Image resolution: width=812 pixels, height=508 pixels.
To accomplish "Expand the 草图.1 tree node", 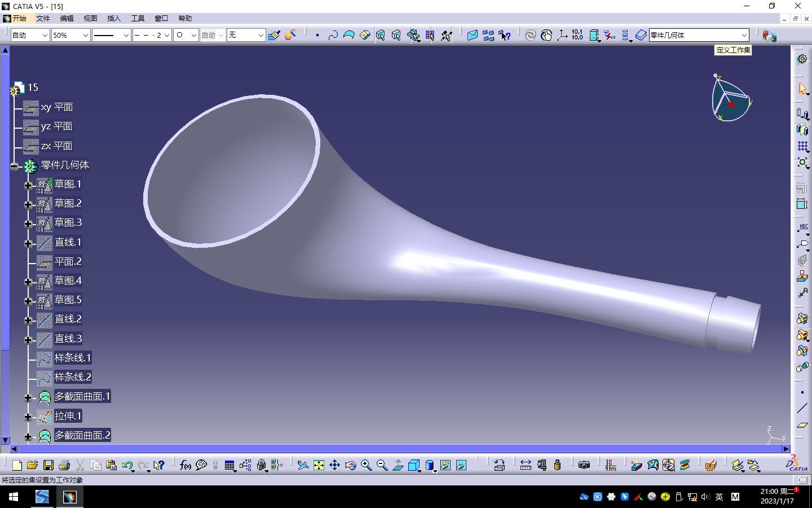I will [x=28, y=185].
